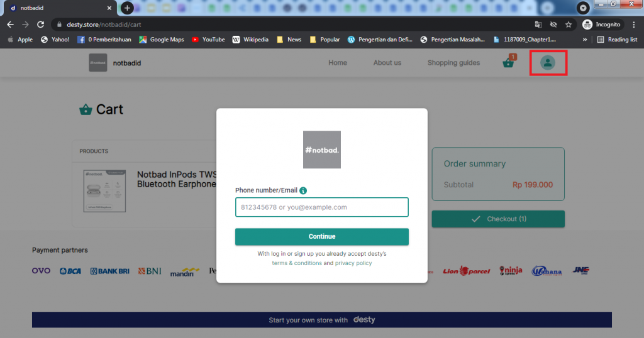Open the Yahoo! bookmark

(x=55, y=40)
